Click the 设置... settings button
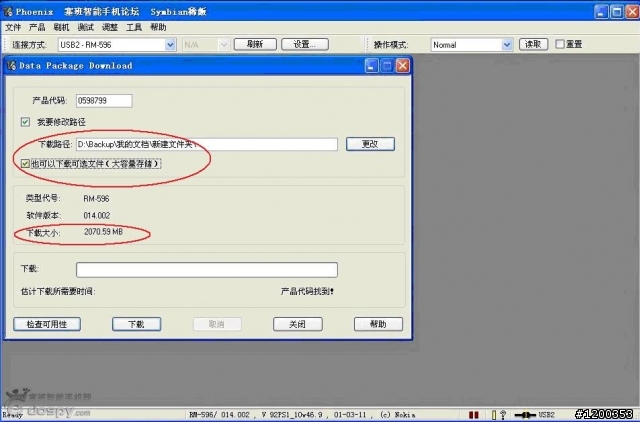Screen dimensions: 640x422 click(x=304, y=44)
